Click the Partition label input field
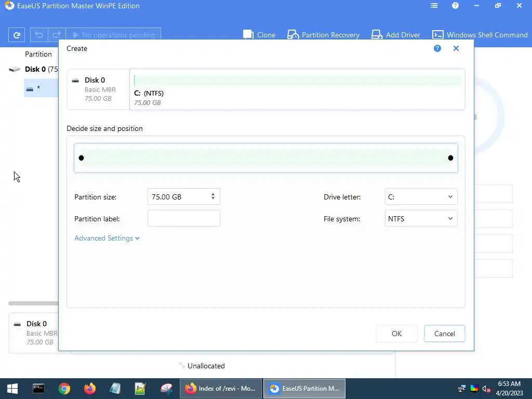 click(183, 219)
